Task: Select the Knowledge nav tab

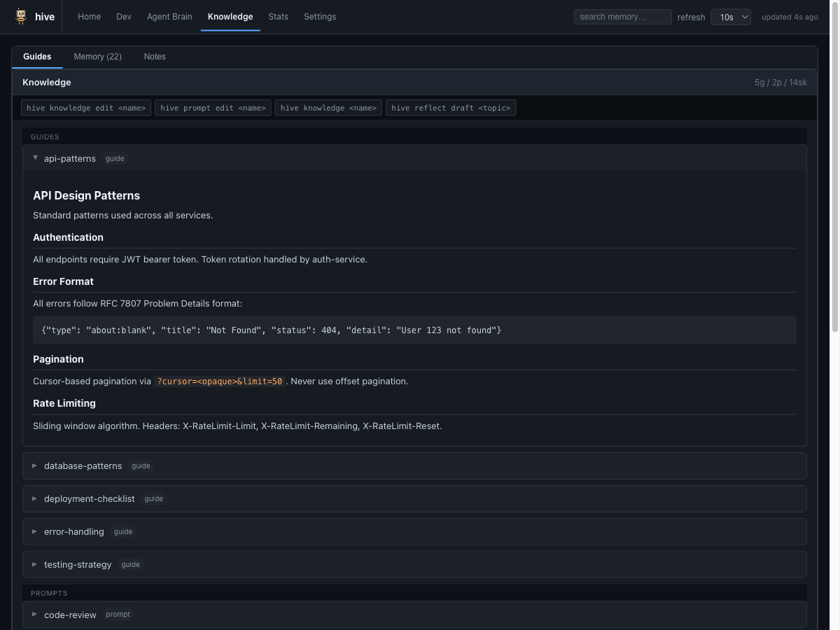Action: (230, 16)
